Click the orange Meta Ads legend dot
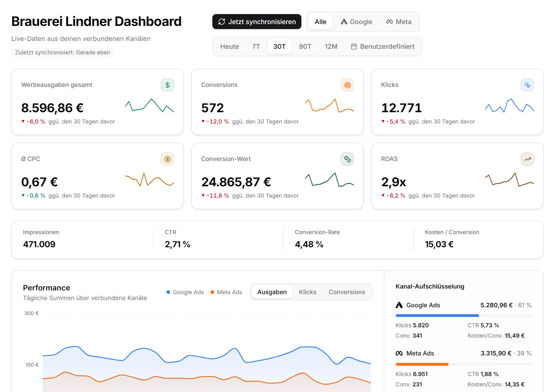Image resolution: width=555 pixels, height=392 pixels. tap(212, 292)
